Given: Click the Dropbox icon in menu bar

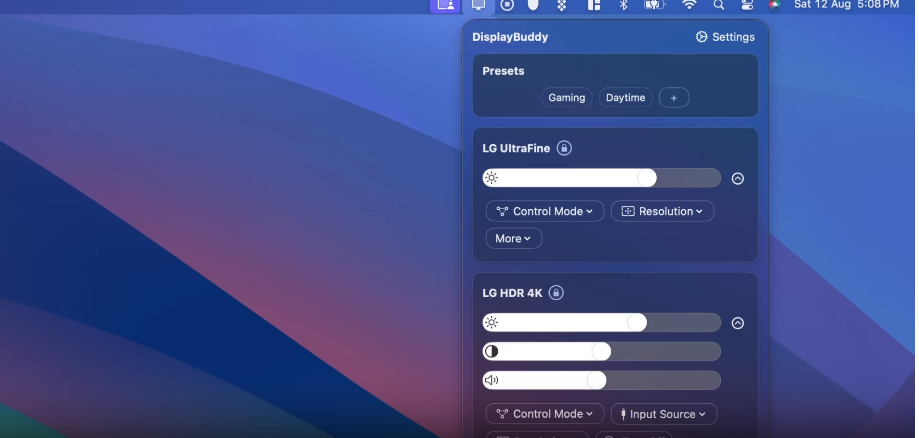Looking at the screenshot, I should (x=561, y=5).
